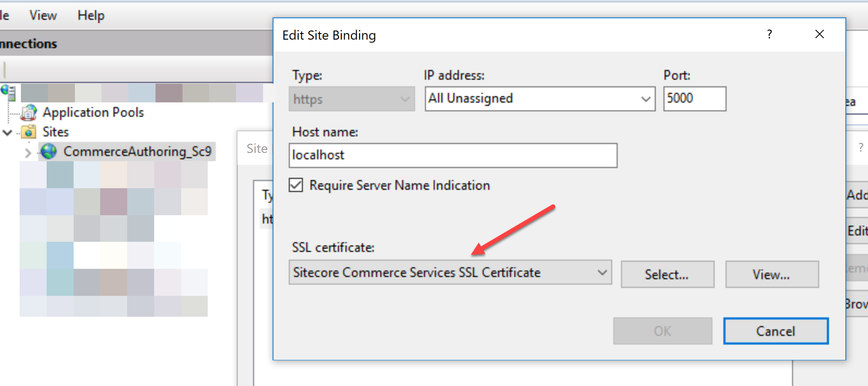Expand the CommerceAuthoring_Sc9 site node

(28, 152)
